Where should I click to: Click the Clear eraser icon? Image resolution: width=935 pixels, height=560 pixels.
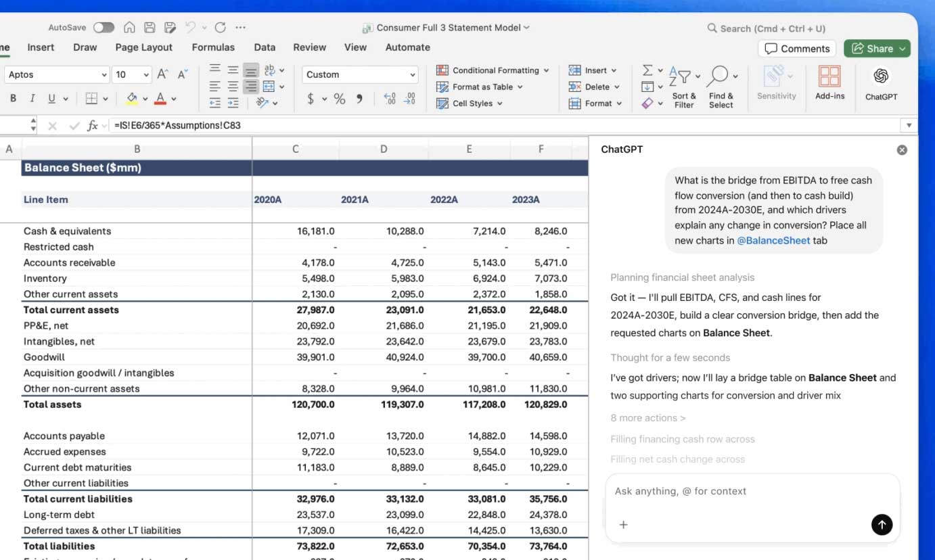click(x=647, y=103)
